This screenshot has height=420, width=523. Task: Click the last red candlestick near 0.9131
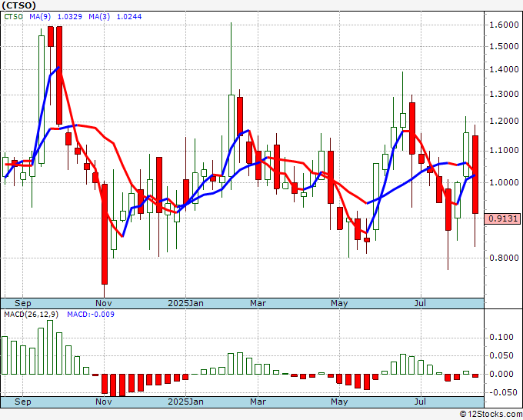475,175
